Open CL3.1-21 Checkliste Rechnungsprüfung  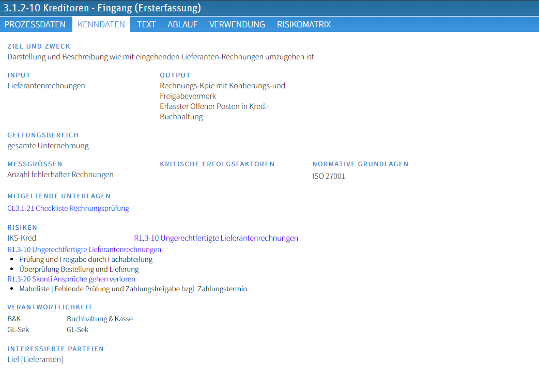pos(68,208)
